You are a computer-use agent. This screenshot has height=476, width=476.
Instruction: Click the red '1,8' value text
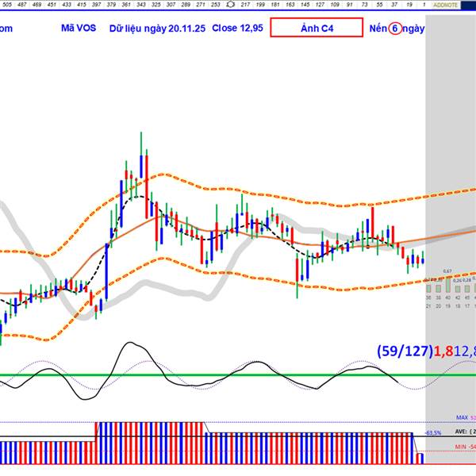coord(443,351)
